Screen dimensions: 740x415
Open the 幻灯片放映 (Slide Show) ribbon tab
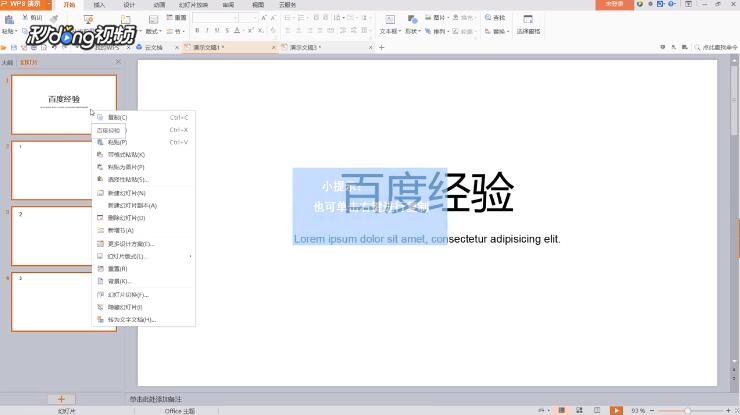(193, 5)
